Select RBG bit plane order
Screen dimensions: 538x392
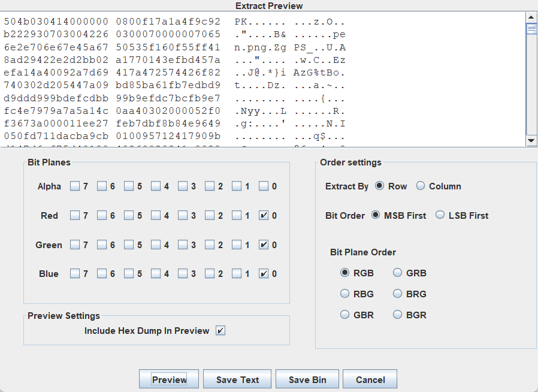coord(344,294)
